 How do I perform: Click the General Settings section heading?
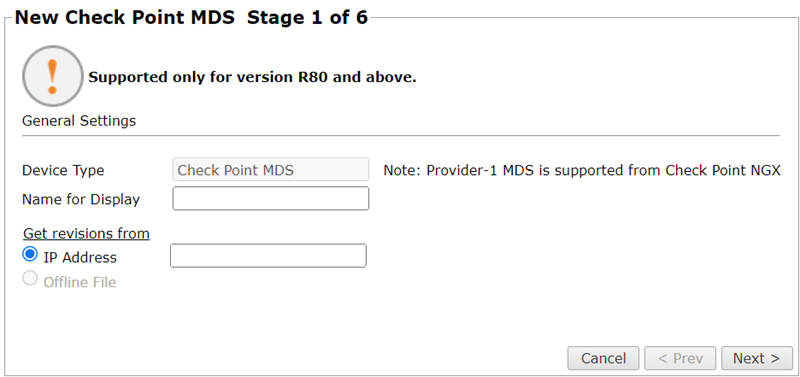pyautogui.click(x=79, y=121)
